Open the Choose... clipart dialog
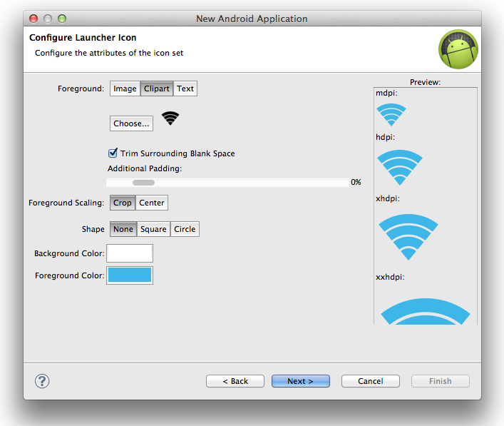The width and height of the screenshot is (504, 426). click(x=131, y=123)
